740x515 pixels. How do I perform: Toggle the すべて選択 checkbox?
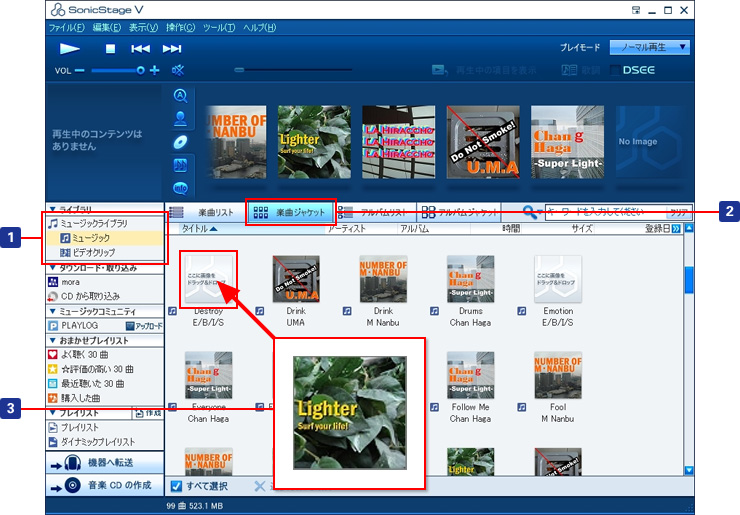175,486
